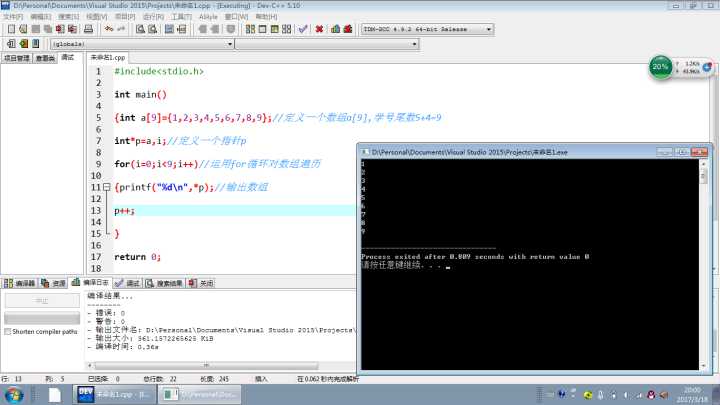Image resolution: width=720 pixels, height=405 pixels.
Task: Click the Compile toolbar icon
Action: click(250, 29)
